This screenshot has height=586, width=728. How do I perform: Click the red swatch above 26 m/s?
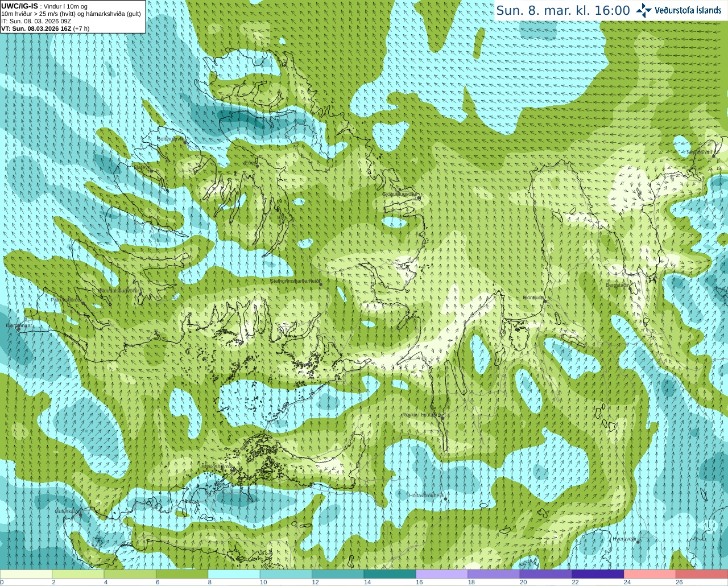point(702,574)
